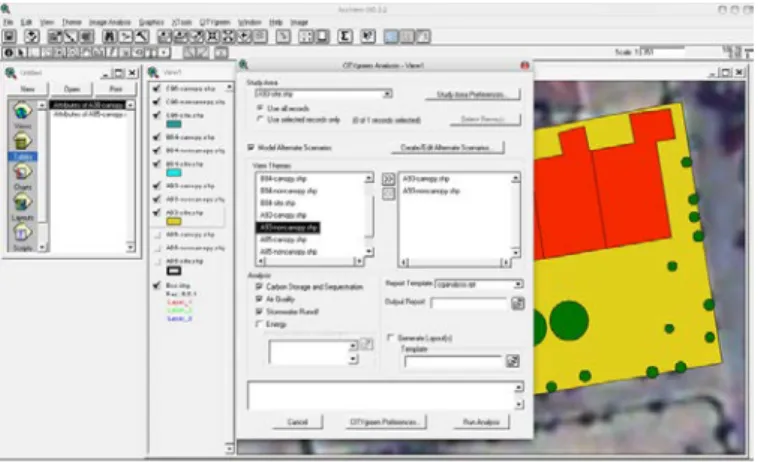Click the Save Project toolbar icon
Screen dimensions: 758x462
[x=10, y=36]
